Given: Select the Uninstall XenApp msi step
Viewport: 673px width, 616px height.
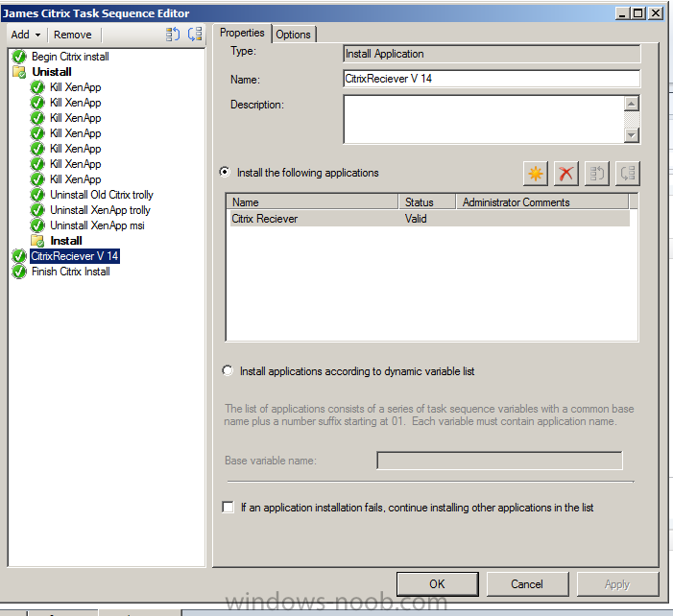Looking at the screenshot, I should 97,225.
